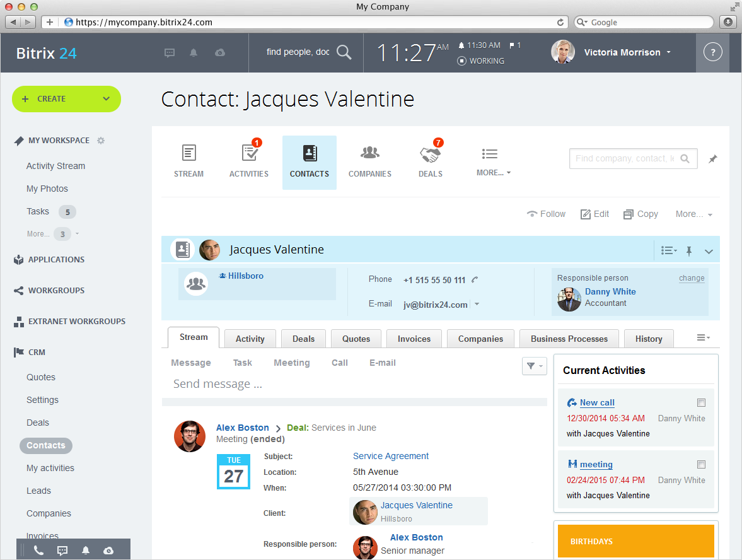The image size is (742, 560).
Task: Click magnifier in Find company search box
Action: (x=685, y=158)
